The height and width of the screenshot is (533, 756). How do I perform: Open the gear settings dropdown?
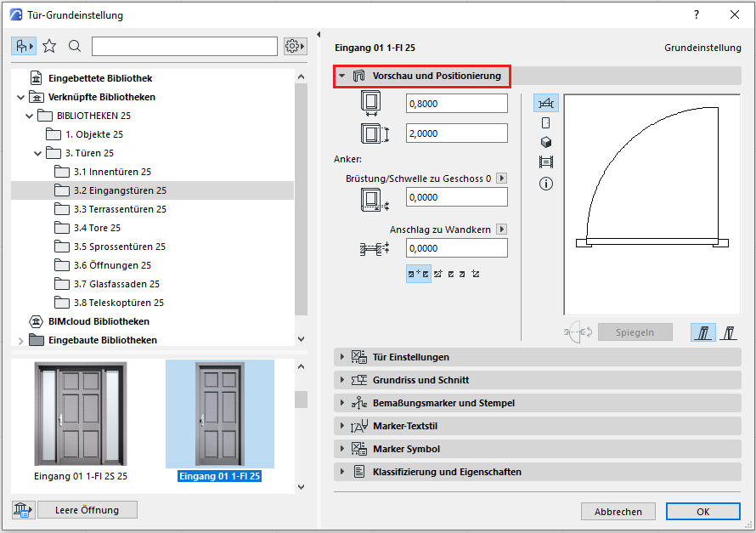click(x=296, y=46)
